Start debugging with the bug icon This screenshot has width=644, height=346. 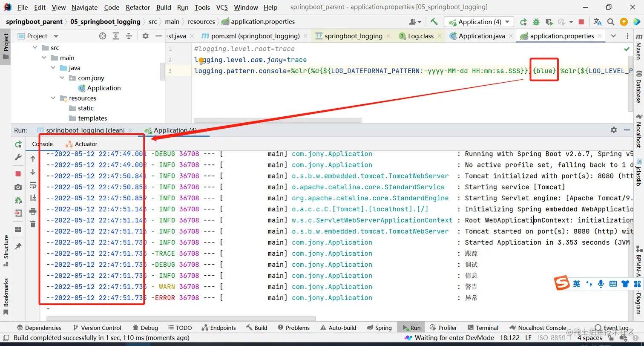536,22
